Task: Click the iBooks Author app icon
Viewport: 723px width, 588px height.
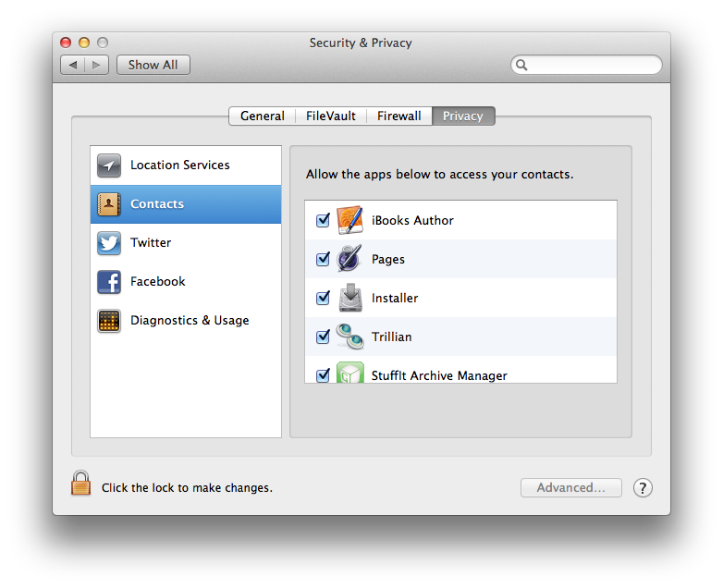Action: coord(349,220)
